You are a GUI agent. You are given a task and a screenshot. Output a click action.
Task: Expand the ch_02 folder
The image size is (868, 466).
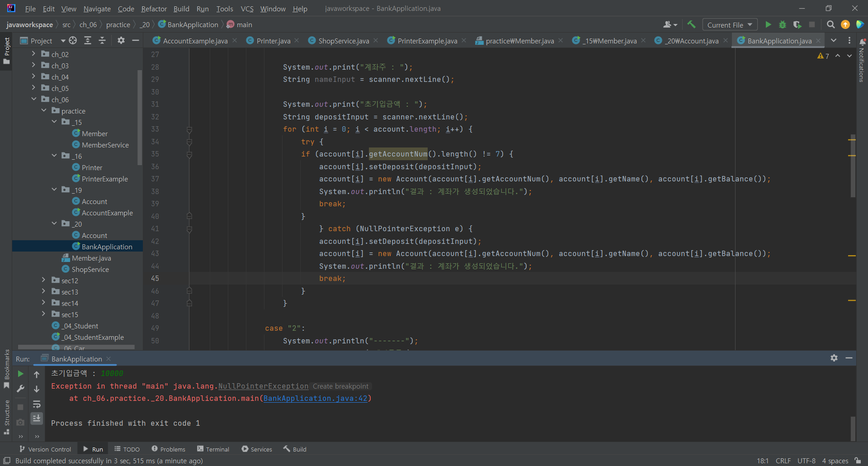(x=33, y=53)
